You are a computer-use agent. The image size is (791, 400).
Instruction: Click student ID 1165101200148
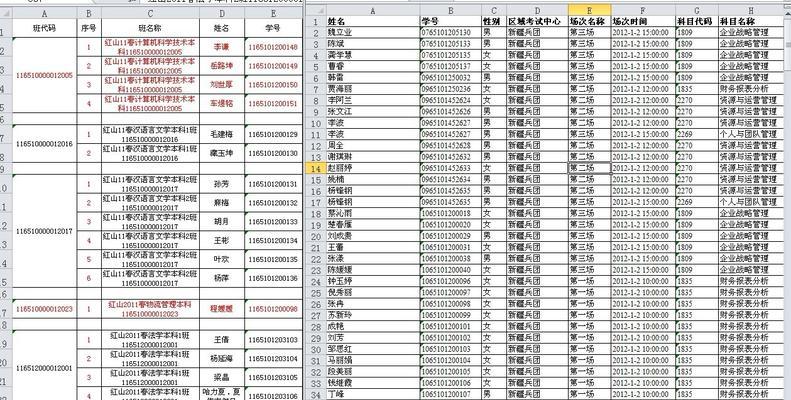pyautogui.click(x=273, y=47)
